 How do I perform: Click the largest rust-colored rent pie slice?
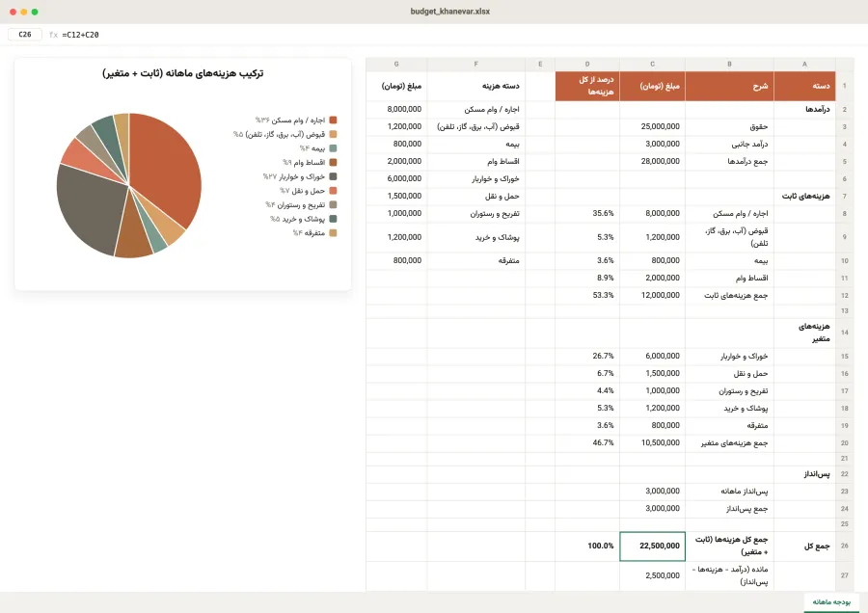[166, 166]
